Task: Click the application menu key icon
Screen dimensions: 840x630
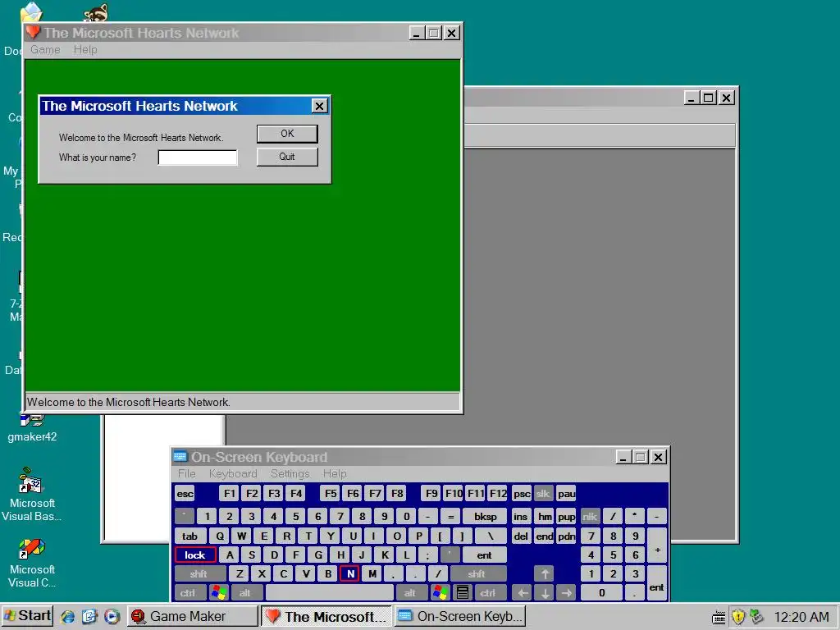Action: 463,593
